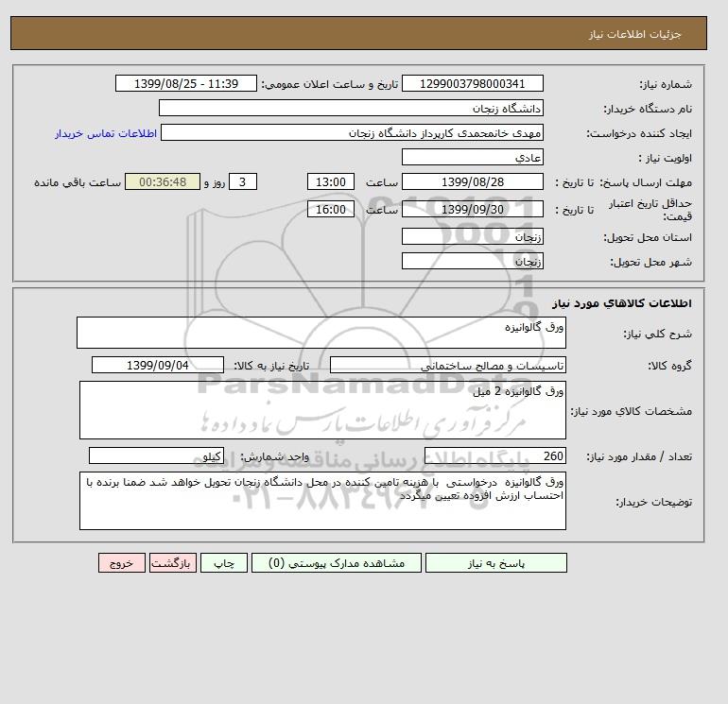Click the requester field مهدی خانمحمدی

tap(352, 132)
